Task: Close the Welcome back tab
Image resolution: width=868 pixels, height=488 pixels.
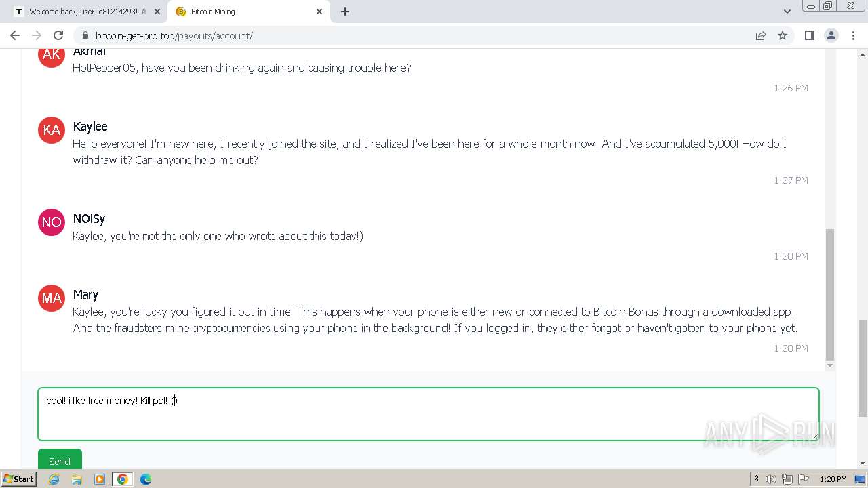Action: point(157,12)
